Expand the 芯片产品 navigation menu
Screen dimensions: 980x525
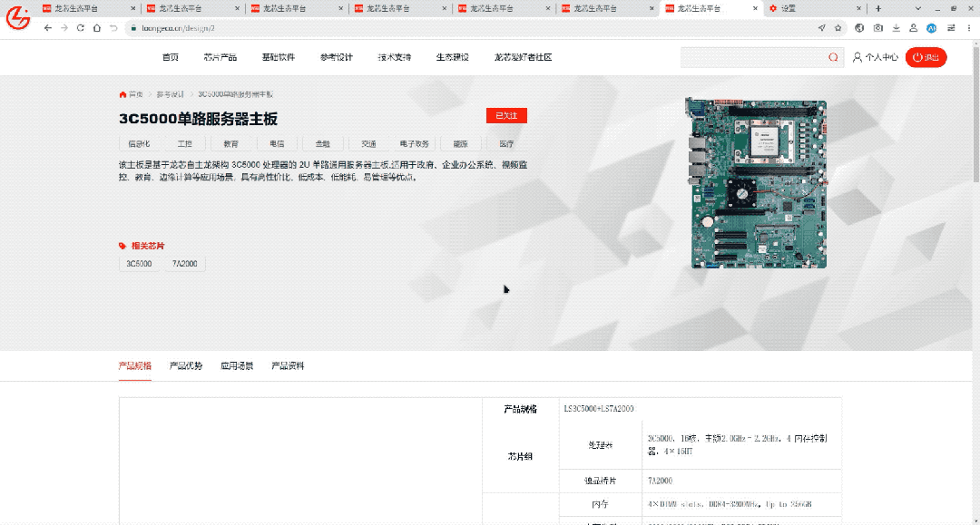coord(220,57)
